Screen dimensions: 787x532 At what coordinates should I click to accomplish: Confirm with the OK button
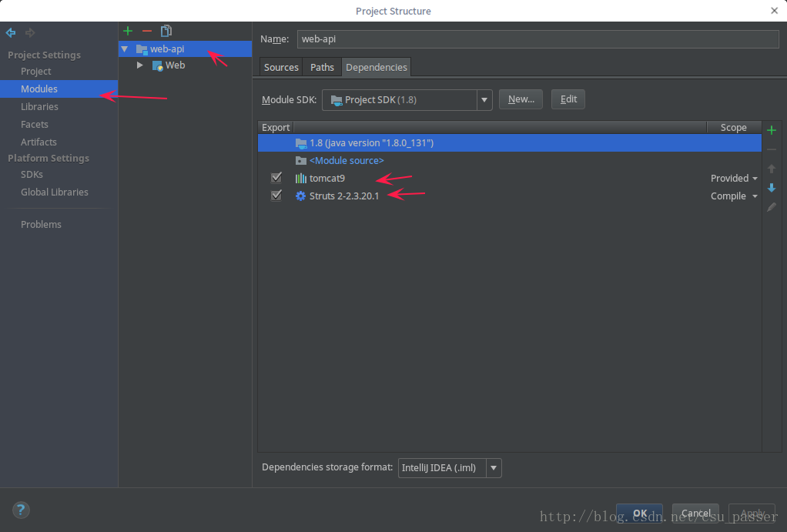pyautogui.click(x=639, y=514)
